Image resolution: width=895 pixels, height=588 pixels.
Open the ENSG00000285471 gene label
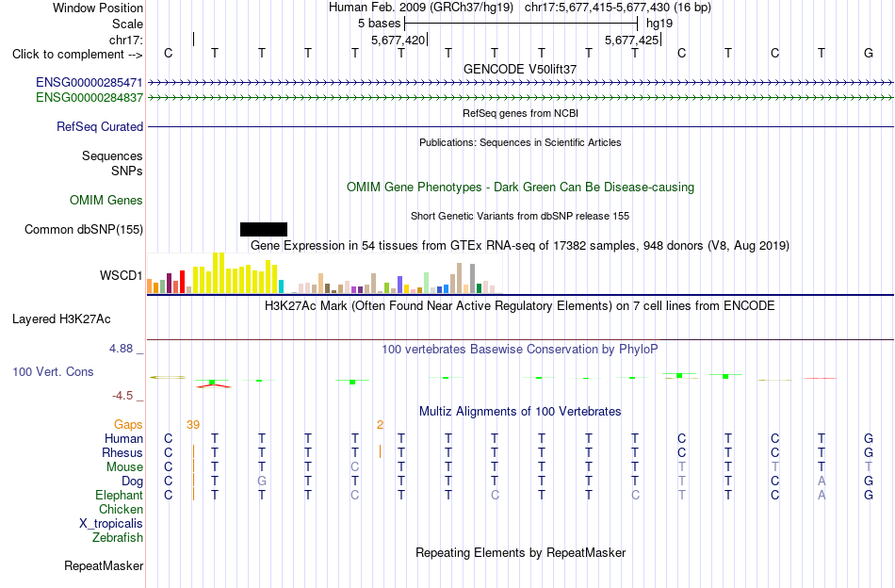(89, 83)
